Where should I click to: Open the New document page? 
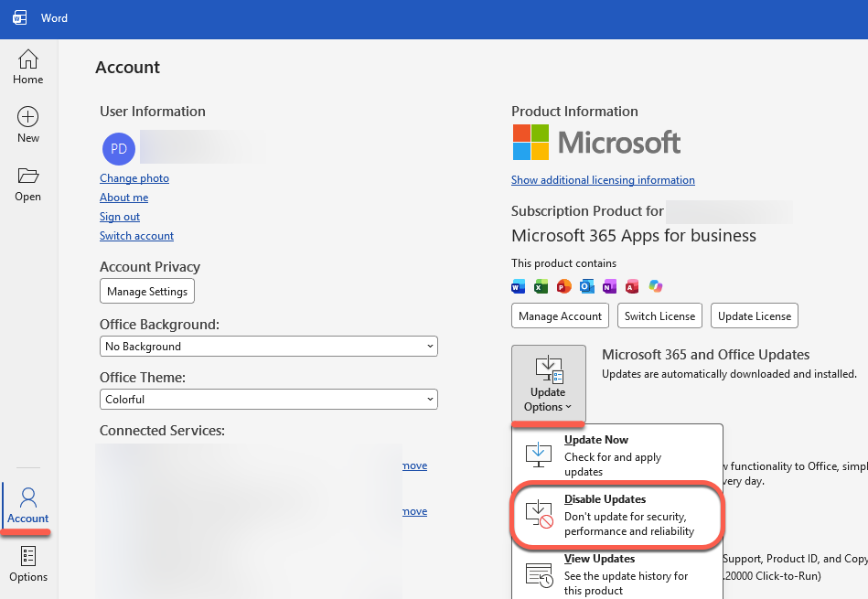[x=27, y=125]
